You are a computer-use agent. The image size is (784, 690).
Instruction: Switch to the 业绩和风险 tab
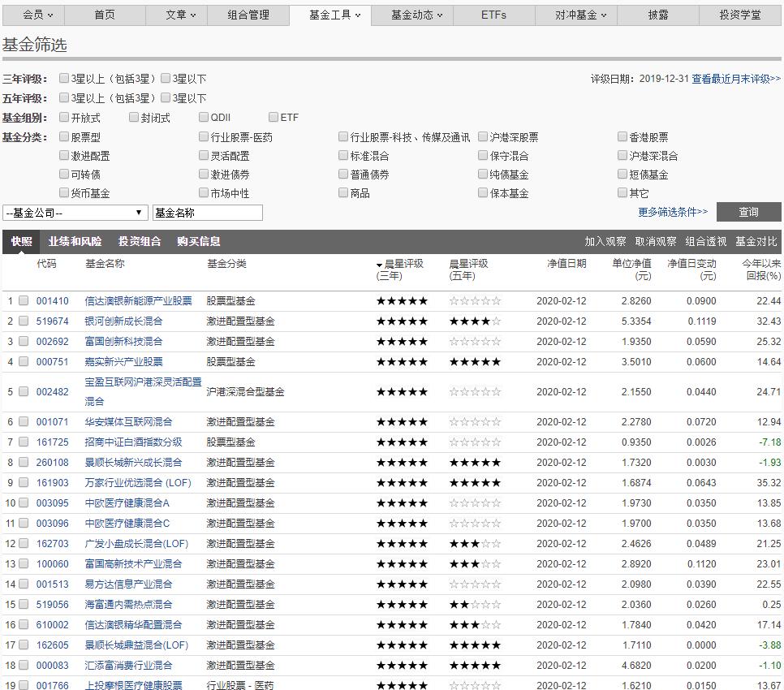[x=75, y=242]
